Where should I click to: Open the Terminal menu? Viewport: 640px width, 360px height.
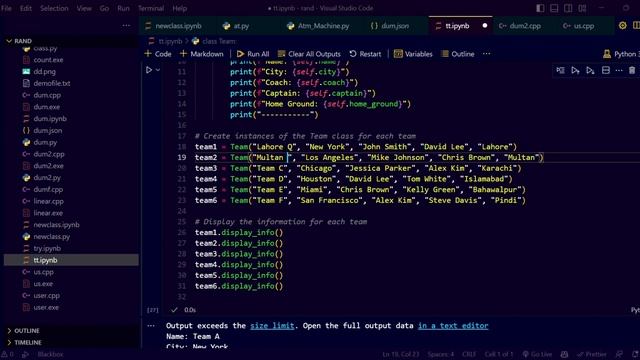151,8
